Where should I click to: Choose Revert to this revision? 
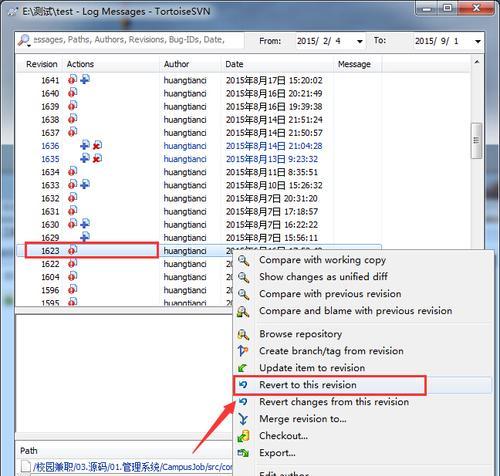(308, 385)
